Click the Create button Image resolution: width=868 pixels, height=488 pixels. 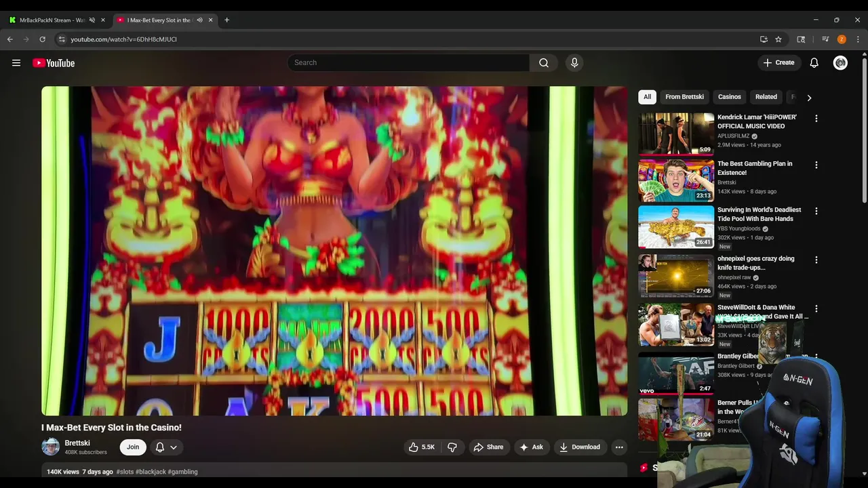point(778,63)
